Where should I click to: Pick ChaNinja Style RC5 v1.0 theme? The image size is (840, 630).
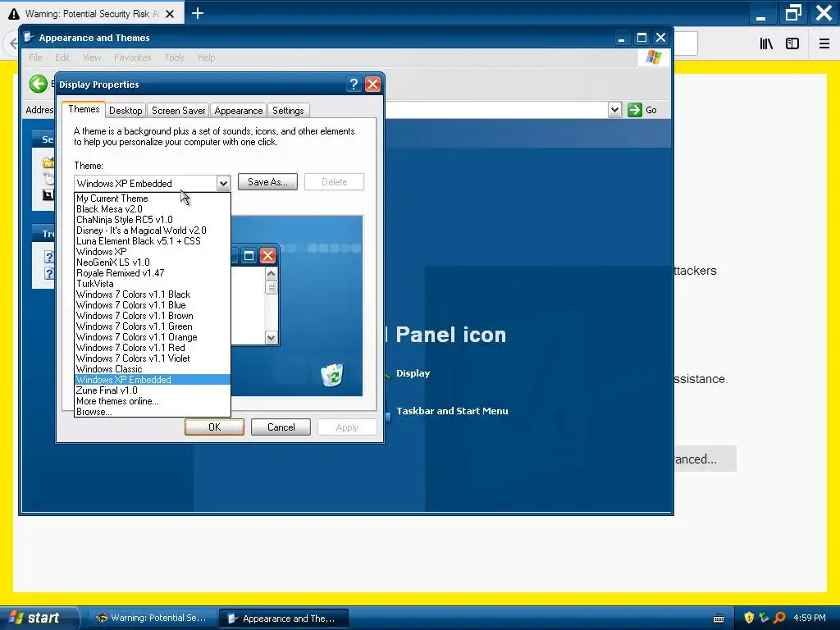[x=153, y=220]
